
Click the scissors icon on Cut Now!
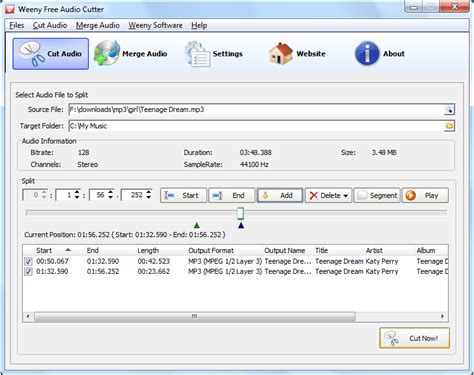point(391,338)
